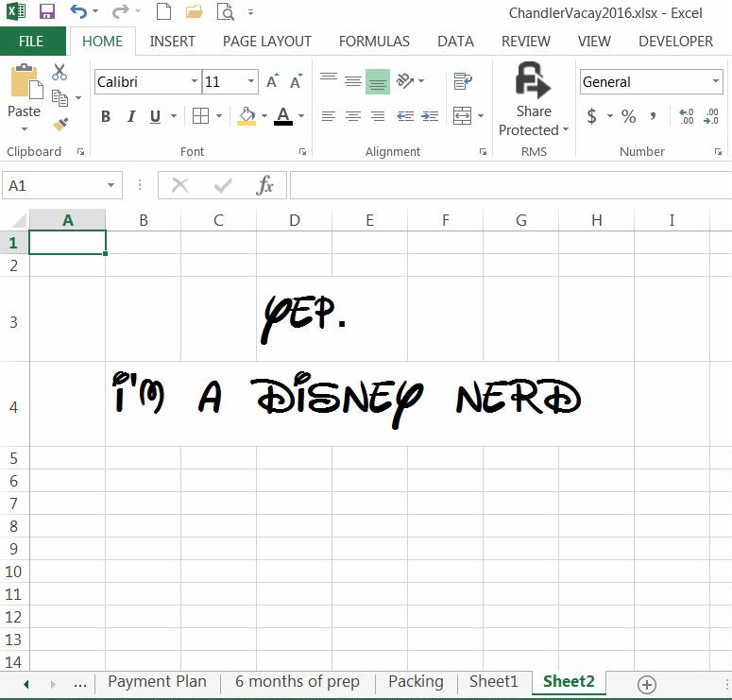Image resolution: width=732 pixels, height=700 pixels.
Task: Toggle Bold formatting
Action: coord(106,116)
